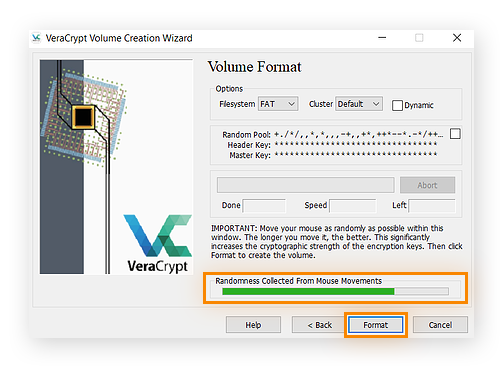Click the Format button
501x368 pixels.
pos(375,325)
